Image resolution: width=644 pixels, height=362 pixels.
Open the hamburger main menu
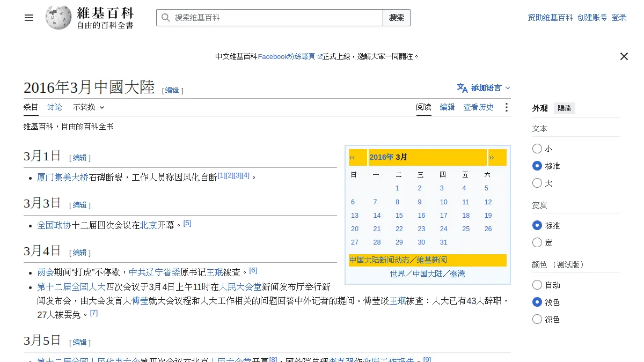(29, 18)
